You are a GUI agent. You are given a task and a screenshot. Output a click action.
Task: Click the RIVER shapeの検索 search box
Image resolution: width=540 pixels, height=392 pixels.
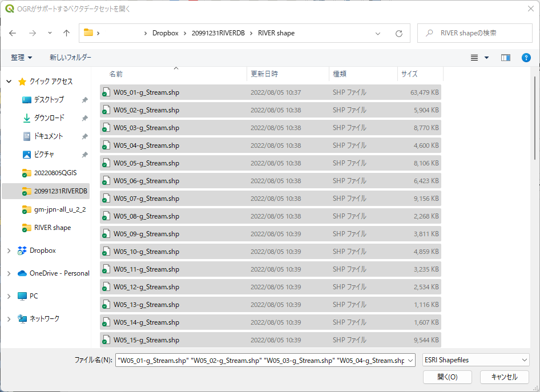(474, 33)
